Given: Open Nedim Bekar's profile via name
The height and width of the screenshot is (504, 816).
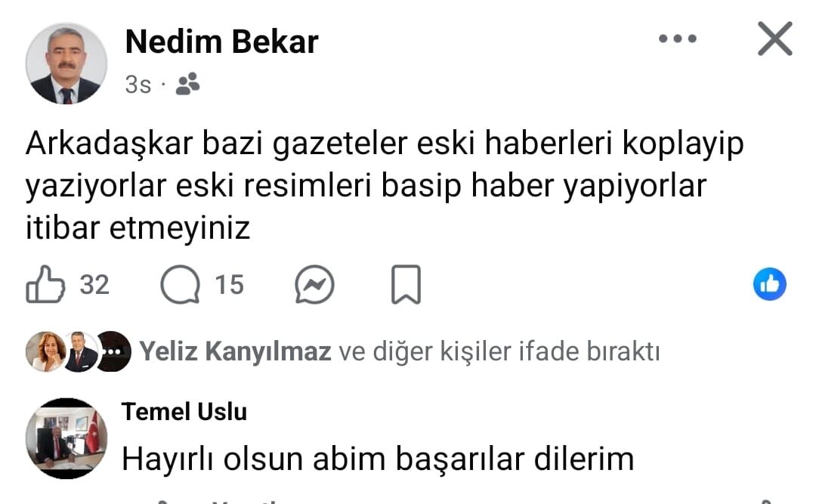Looking at the screenshot, I should coord(221,42).
